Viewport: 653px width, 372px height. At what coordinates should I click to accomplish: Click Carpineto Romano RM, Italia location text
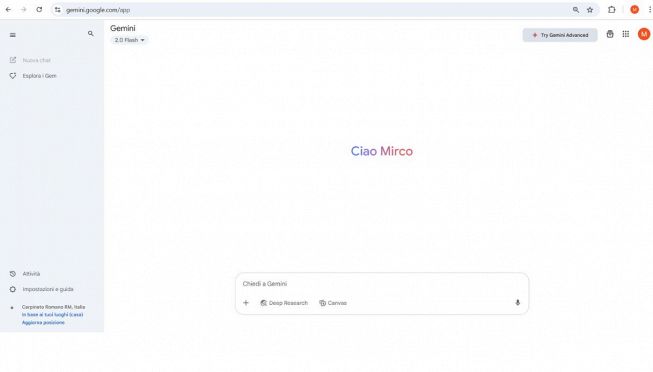[53, 307]
